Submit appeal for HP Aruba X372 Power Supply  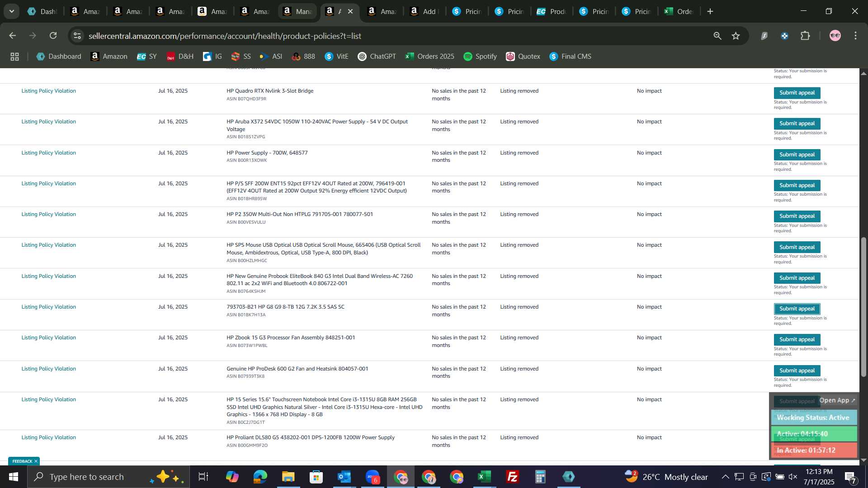[797, 123]
